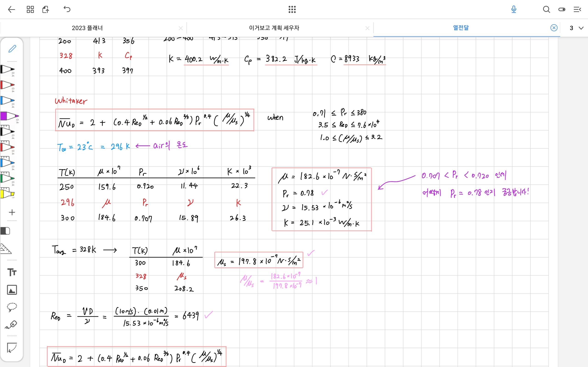Select the green ruler pen
The width and height of the screenshot is (588, 367).
click(7, 178)
